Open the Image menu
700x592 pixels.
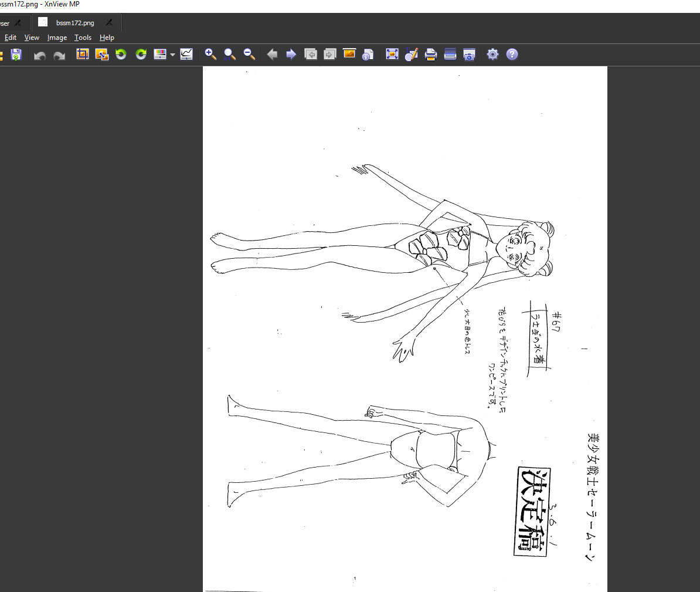pos(57,38)
